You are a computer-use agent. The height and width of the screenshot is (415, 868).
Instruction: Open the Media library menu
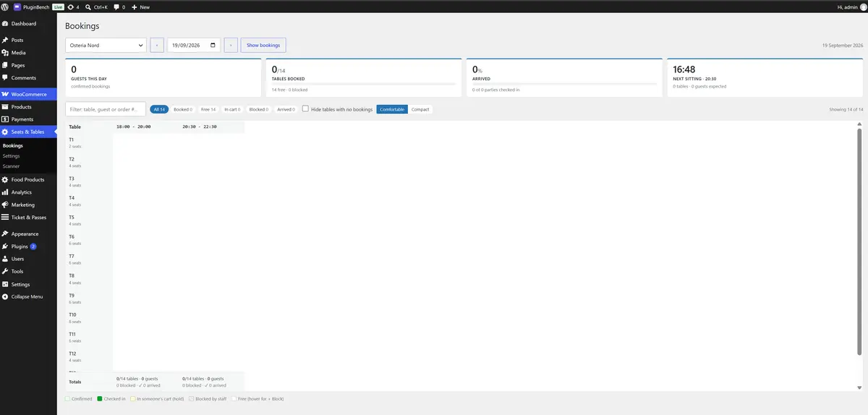click(28, 53)
